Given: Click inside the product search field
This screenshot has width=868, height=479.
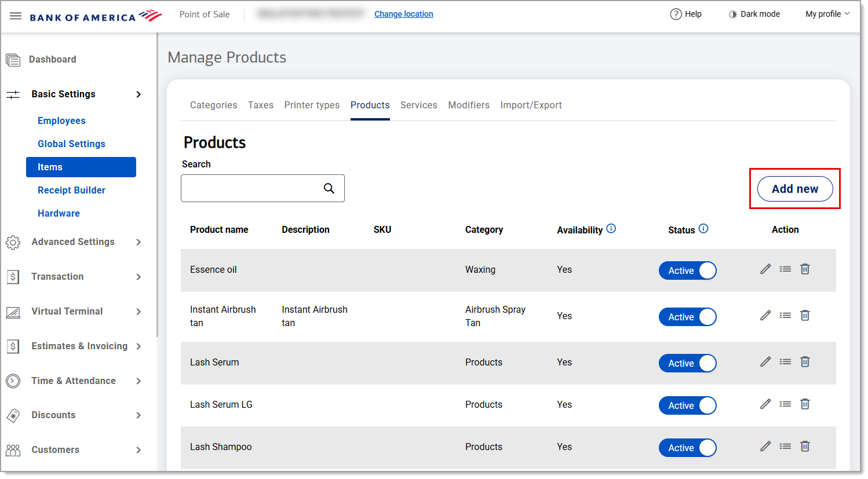Looking at the screenshot, I should pyautogui.click(x=249, y=188).
